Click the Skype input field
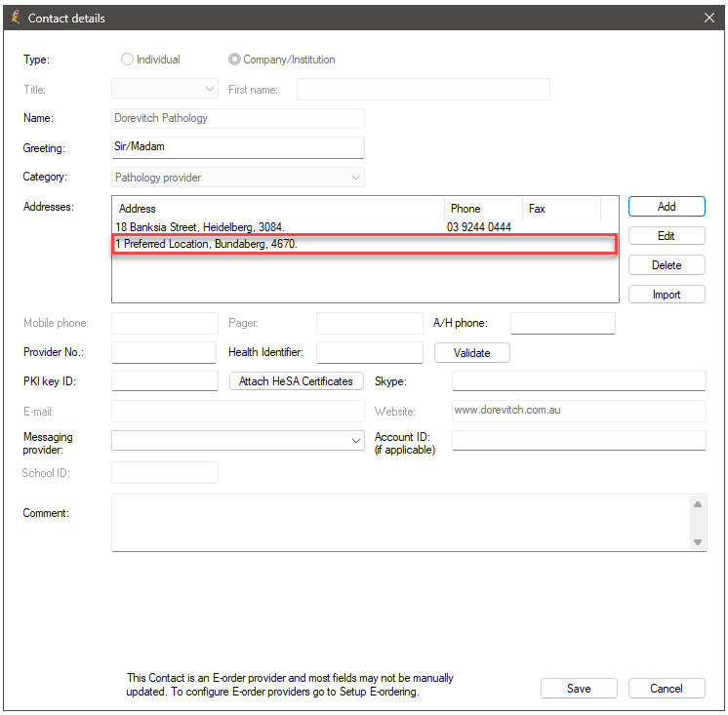The width and height of the screenshot is (728, 715). [579, 381]
